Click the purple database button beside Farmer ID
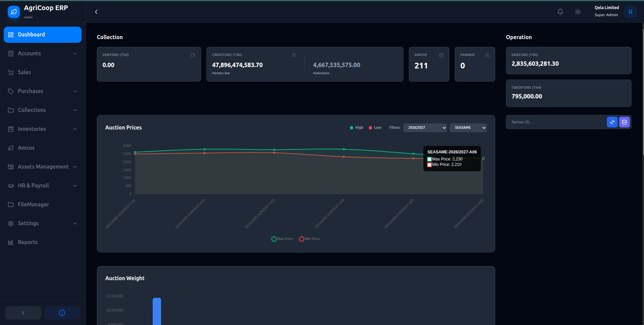This screenshot has width=644, height=325. (624, 122)
